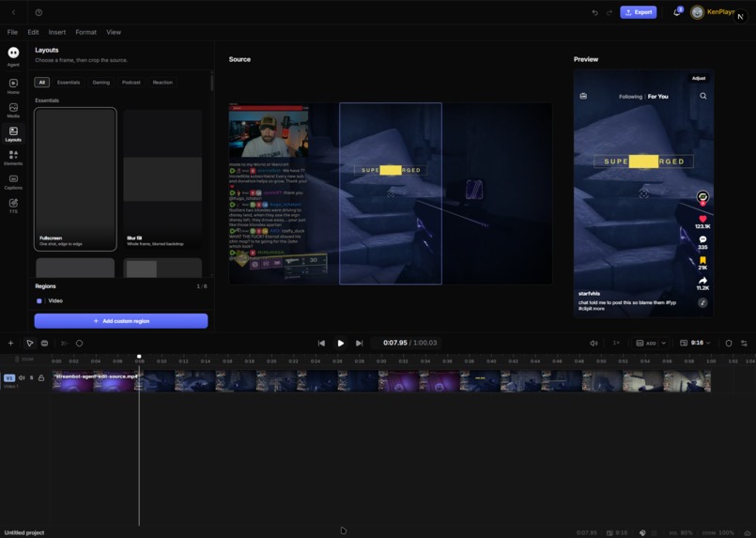Open the KenPlayr profile avatar
The width and height of the screenshot is (756, 538).
point(697,12)
